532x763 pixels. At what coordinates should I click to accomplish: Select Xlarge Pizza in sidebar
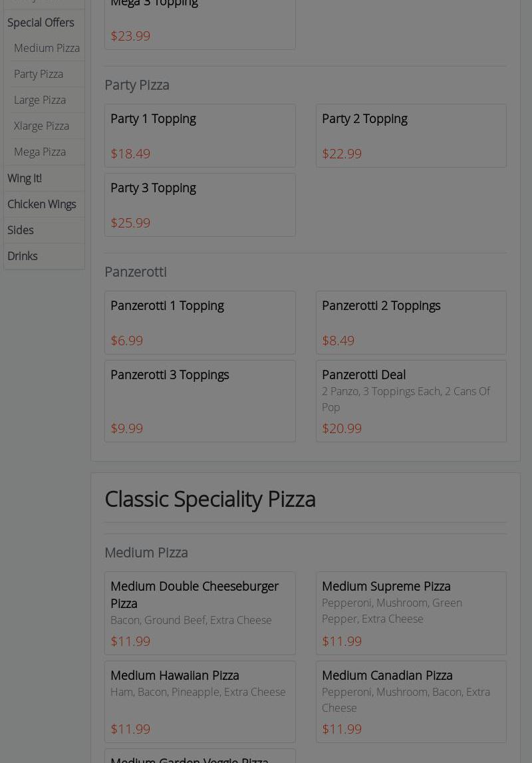[x=41, y=126]
